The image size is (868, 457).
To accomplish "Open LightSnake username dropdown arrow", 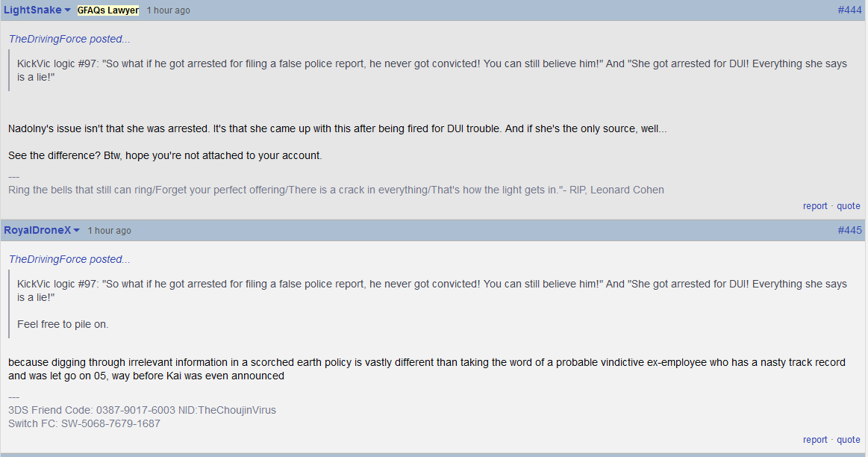I will click(x=67, y=10).
